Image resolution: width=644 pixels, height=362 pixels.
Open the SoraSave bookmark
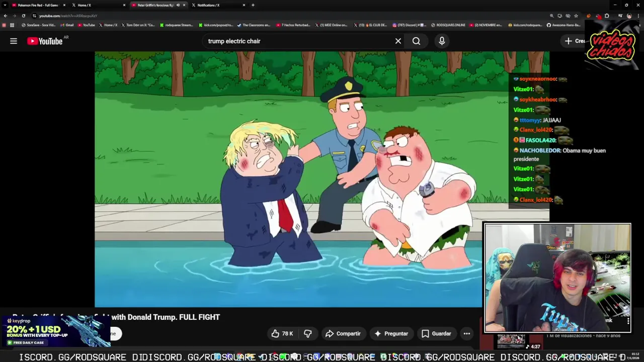click(x=39, y=25)
